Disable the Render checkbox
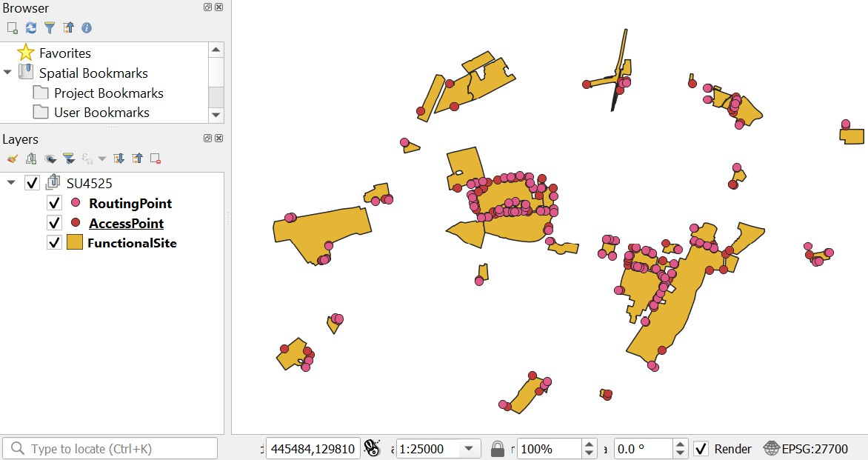The image size is (868, 460). 700,449
